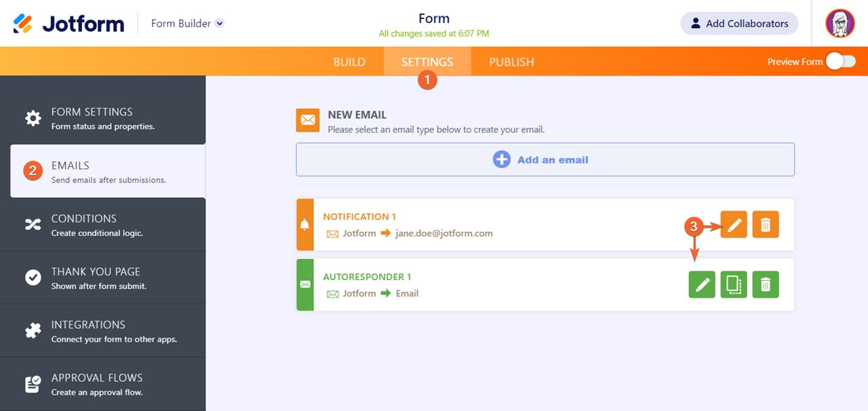The image size is (868, 411).
Task: Open the user profile avatar
Action: [840, 24]
